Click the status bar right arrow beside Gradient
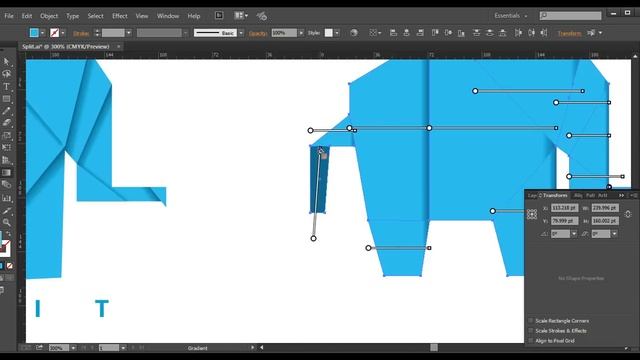Viewport: 640px width, 360px height. 253,348
